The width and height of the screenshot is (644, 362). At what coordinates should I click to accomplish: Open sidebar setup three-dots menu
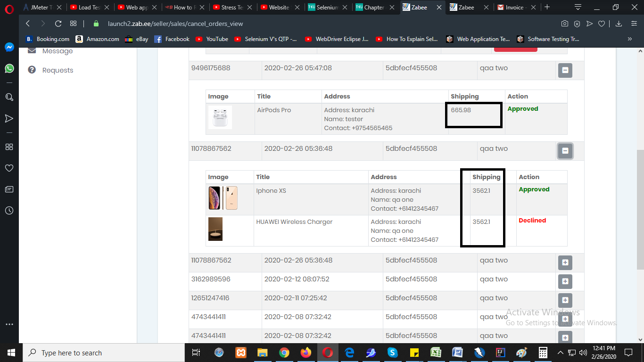tap(9, 324)
